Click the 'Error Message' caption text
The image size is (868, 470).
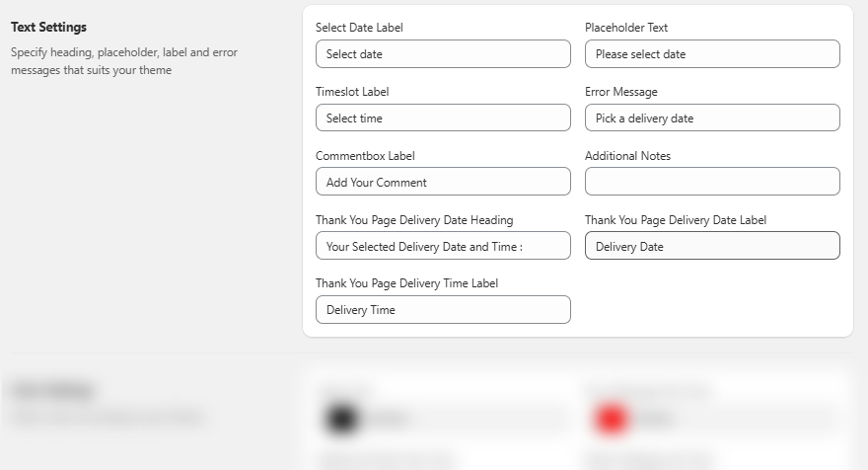pyautogui.click(x=620, y=92)
